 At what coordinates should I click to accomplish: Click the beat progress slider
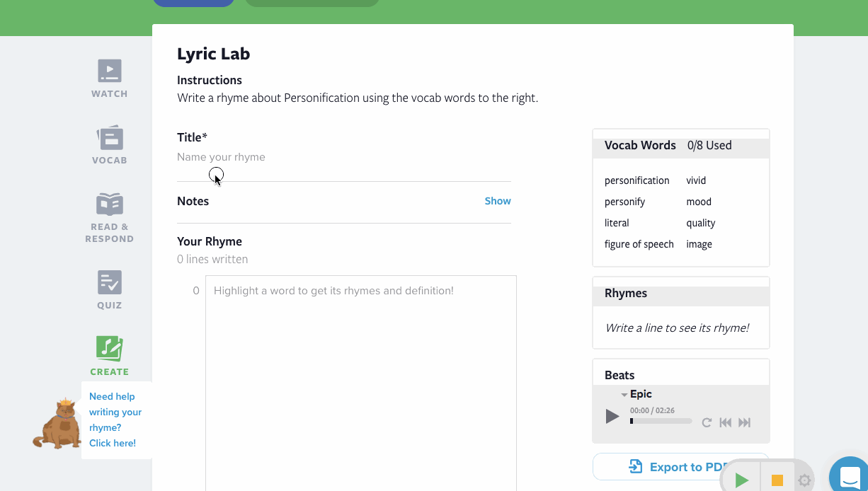661,421
